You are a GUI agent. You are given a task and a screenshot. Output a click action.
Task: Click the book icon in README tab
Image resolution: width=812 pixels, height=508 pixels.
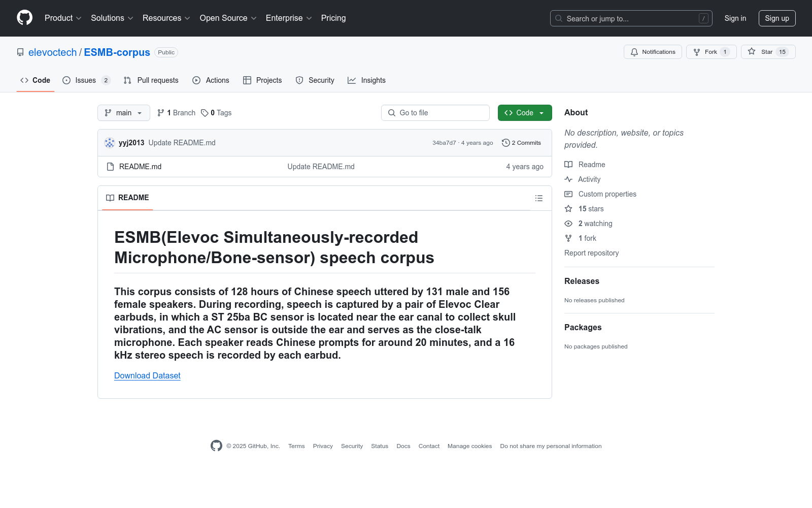(x=110, y=198)
